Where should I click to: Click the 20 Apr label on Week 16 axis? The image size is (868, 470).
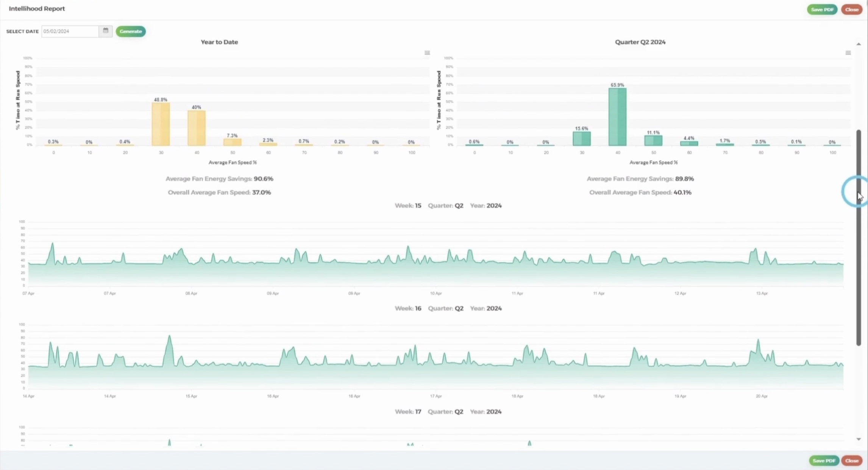click(x=762, y=396)
